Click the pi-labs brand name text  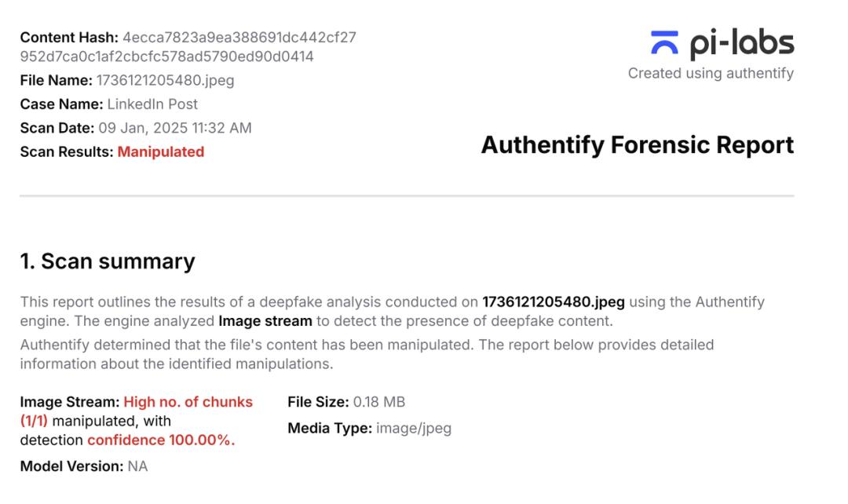click(741, 43)
